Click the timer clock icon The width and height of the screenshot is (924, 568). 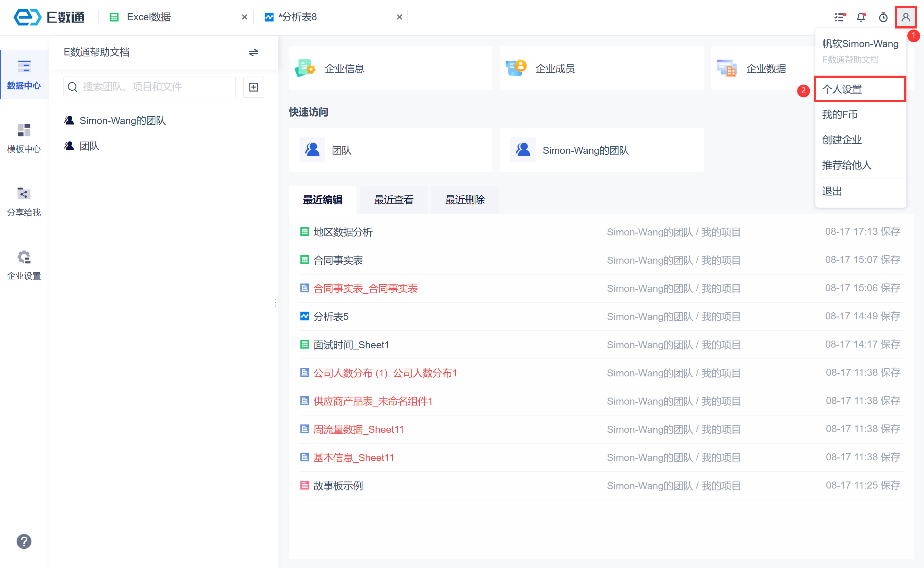pyautogui.click(x=883, y=17)
